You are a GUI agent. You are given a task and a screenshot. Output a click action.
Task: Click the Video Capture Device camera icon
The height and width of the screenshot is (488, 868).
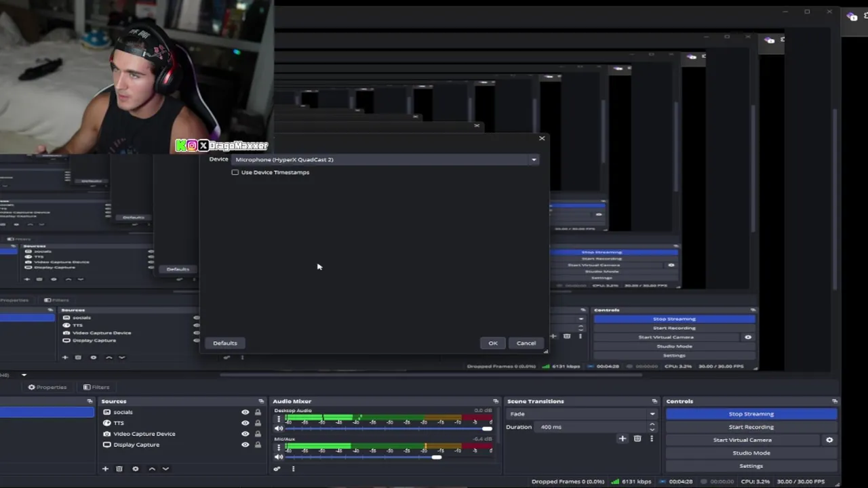coord(106,434)
